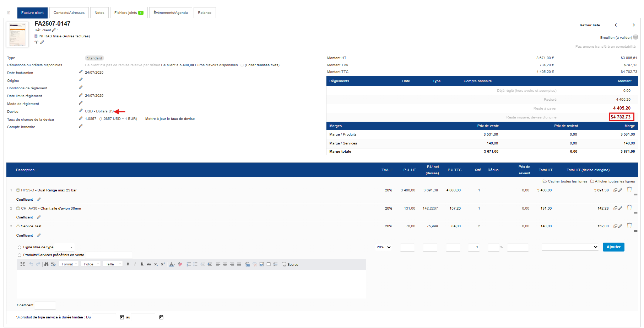Toggle bold formatting in the editor

128,264
